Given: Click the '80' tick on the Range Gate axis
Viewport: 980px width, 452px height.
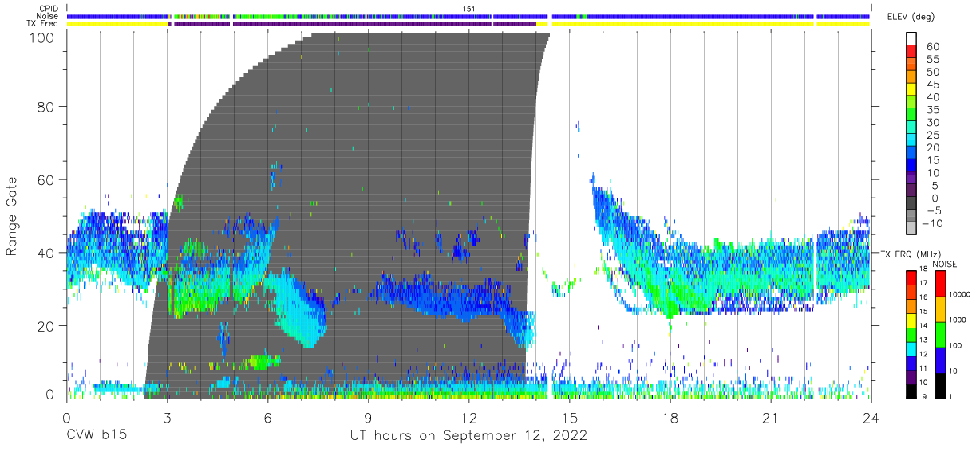Looking at the screenshot, I should [47, 105].
